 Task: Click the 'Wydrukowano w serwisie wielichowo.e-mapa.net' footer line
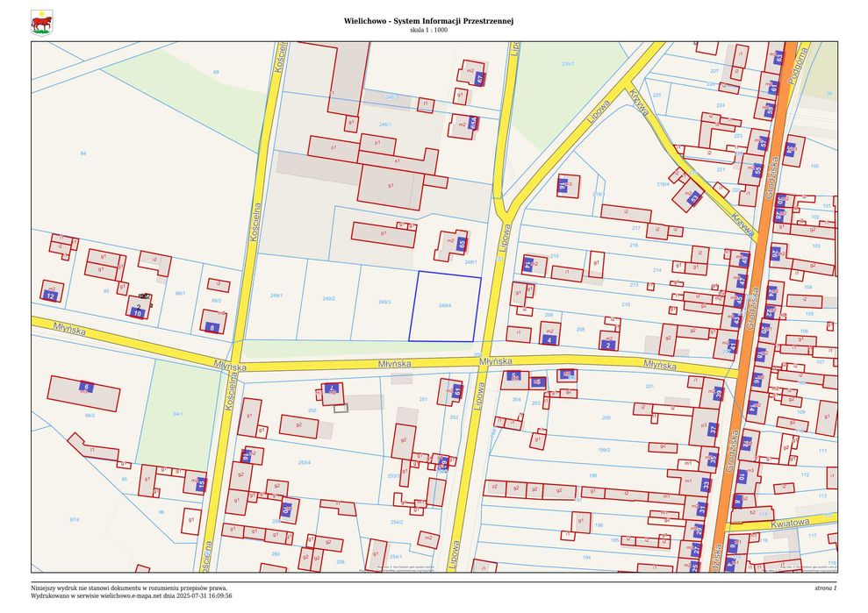[x=131, y=595]
